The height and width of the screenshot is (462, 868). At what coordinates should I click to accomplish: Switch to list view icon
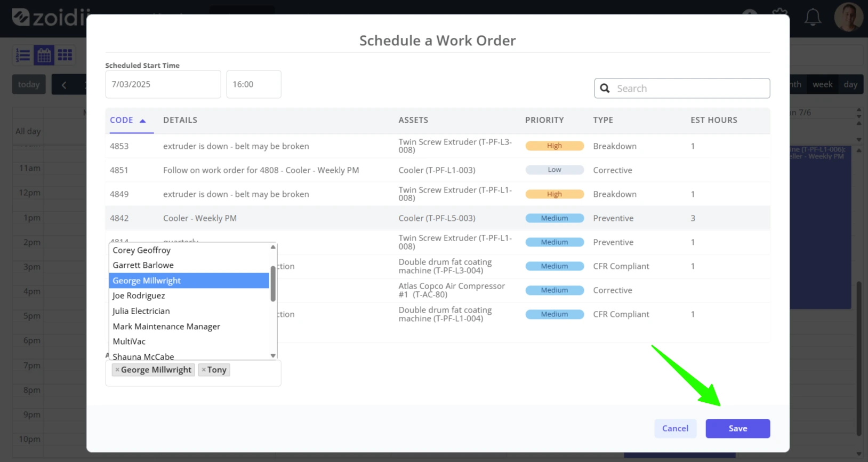click(23, 55)
